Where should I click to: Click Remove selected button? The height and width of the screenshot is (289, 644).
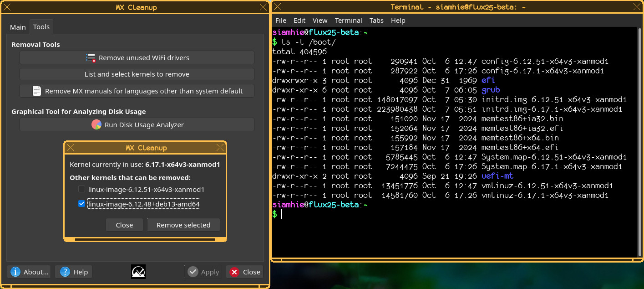click(183, 225)
